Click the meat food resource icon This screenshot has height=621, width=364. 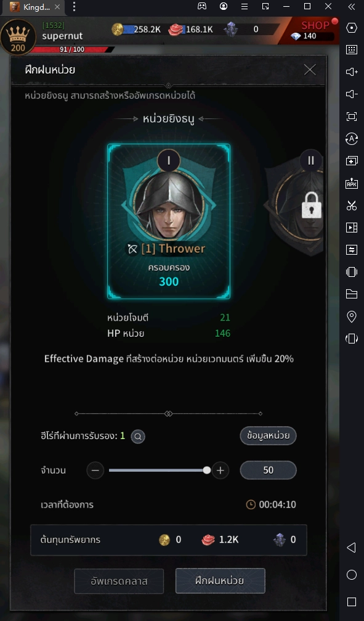[176, 30]
